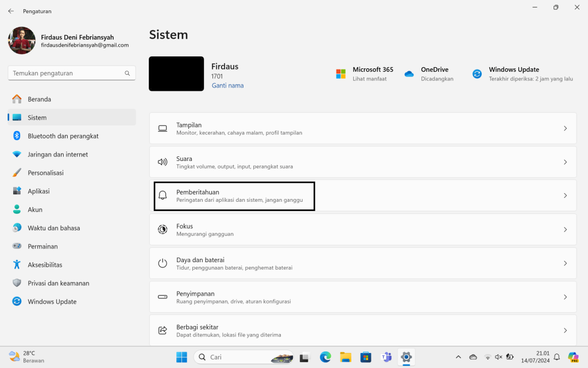Click the Windows Update status icon at top
The width and height of the screenshot is (588, 368).
click(477, 74)
